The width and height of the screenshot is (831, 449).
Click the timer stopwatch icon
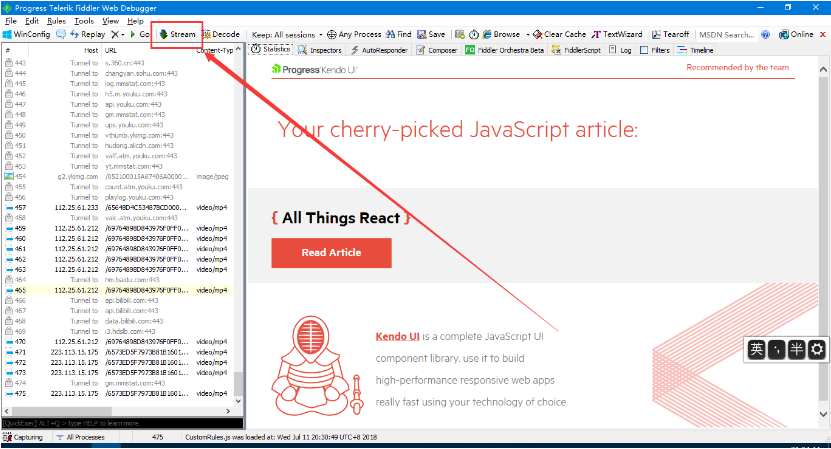pyautogui.click(x=474, y=34)
